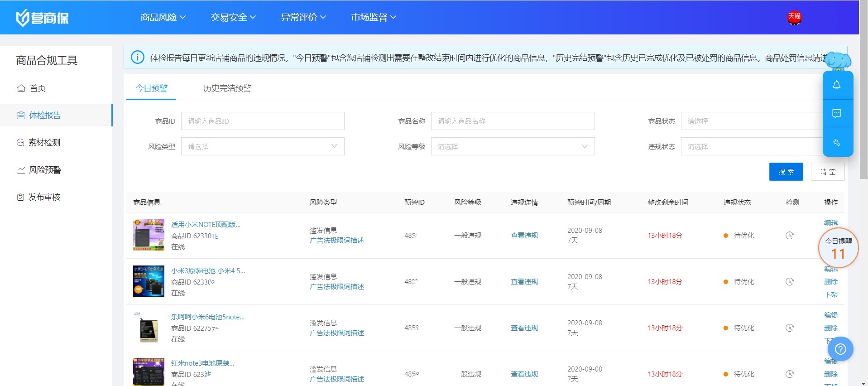Click the notification bell icon

pos(837,85)
